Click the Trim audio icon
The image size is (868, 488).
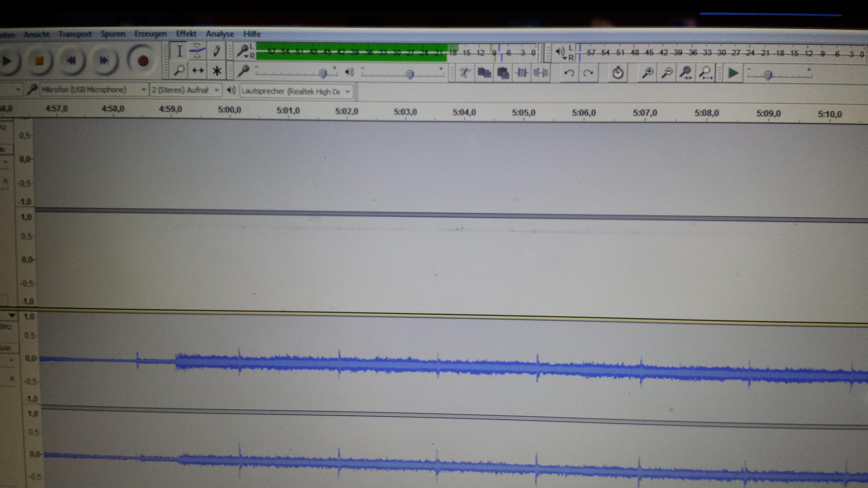click(522, 72)
